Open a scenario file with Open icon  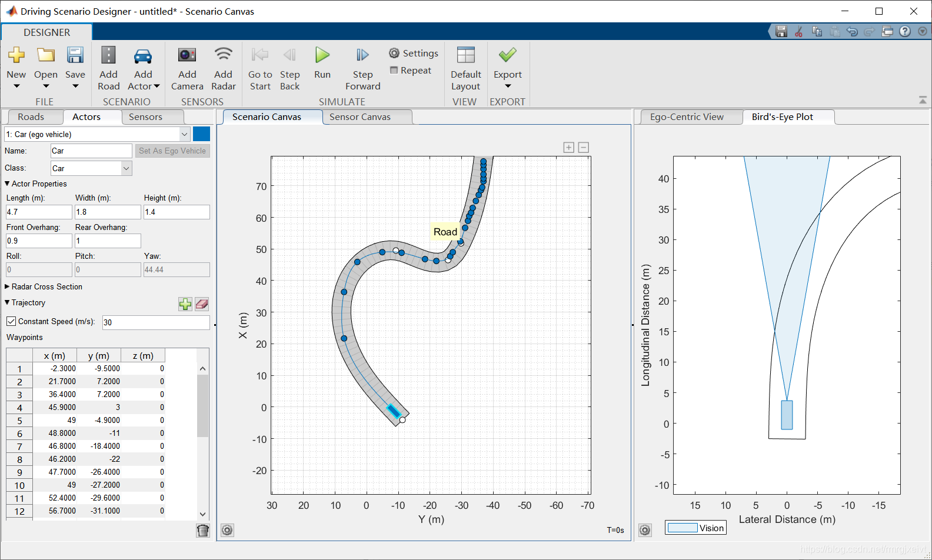coord(46,55)
